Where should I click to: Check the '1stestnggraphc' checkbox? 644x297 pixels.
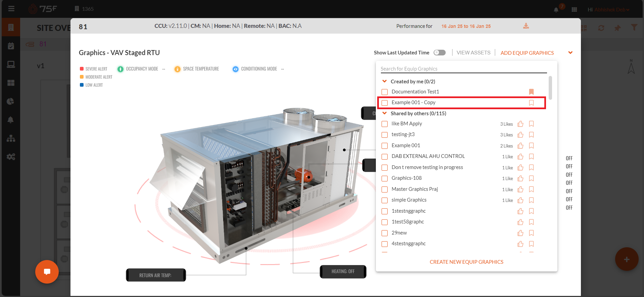tap(385, 211)
